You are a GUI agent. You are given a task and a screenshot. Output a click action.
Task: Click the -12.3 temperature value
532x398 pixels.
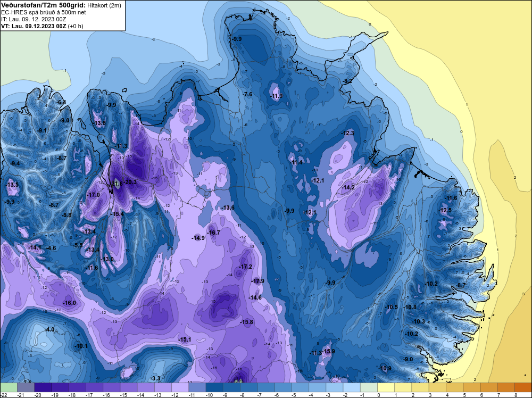pos(348,133)
